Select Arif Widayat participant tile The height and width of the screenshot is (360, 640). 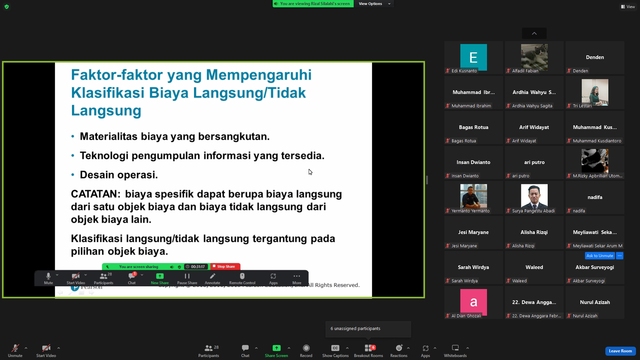click(x=534, y=128)
